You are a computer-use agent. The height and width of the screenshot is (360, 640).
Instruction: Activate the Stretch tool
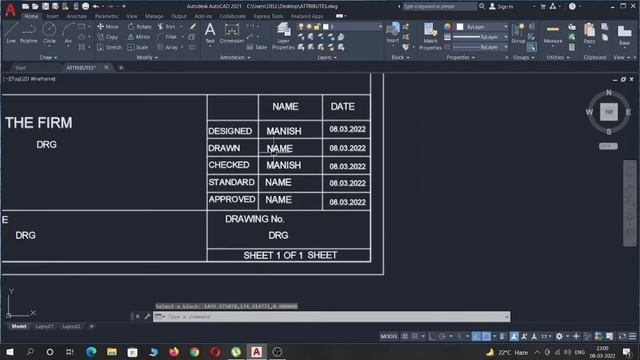point(109,47)
